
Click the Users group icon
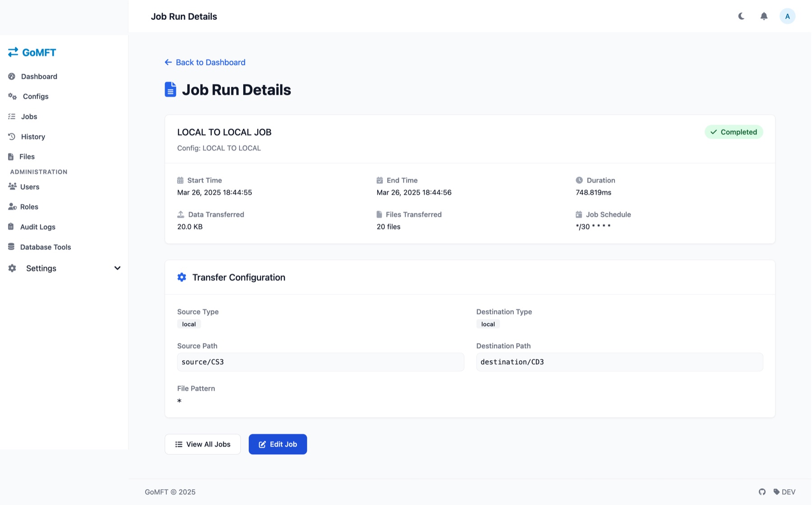click(12, 186)
